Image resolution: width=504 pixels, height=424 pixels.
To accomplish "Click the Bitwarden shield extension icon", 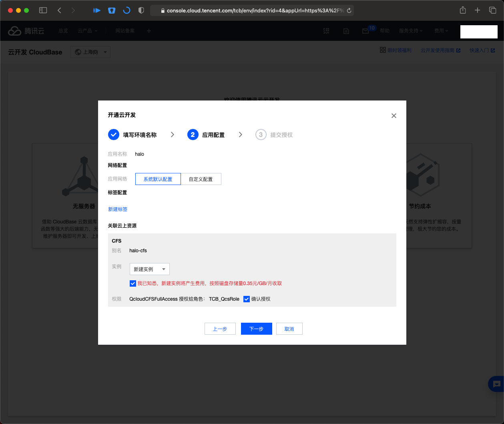I will pyautogui.click(x=112, y=10).
